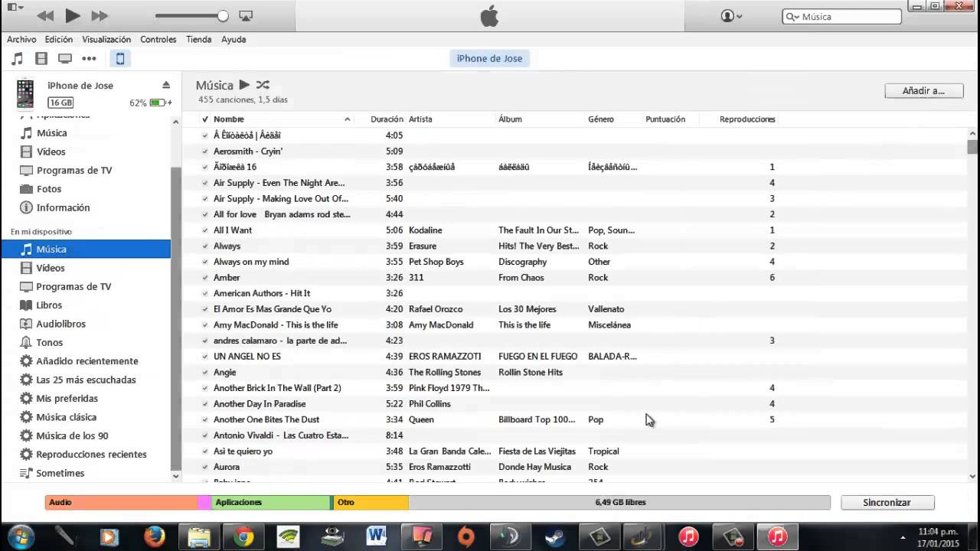
Task: Uncheck the All I Want song
Action: point(204,230)
